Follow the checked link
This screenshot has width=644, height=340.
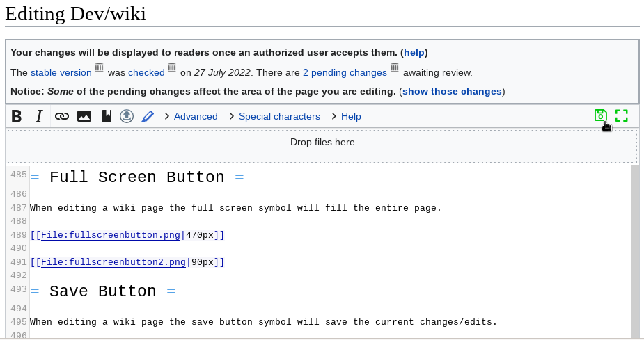pos(146,72)
